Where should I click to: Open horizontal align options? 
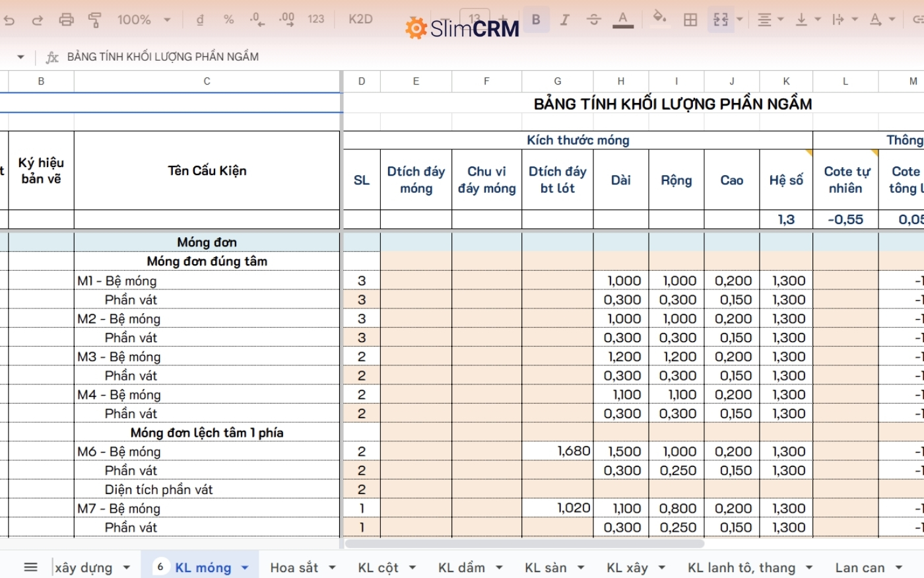pyautogui.click(x=770, y=20)
